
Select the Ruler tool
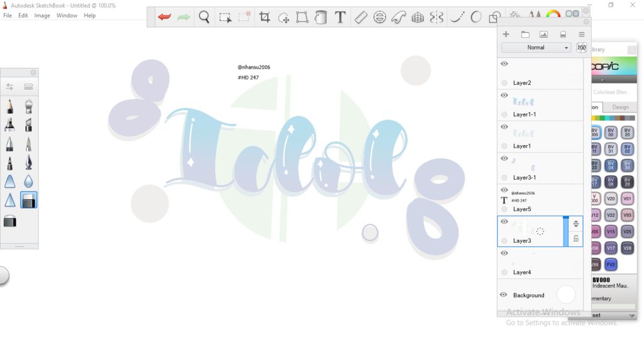(360, 18)
